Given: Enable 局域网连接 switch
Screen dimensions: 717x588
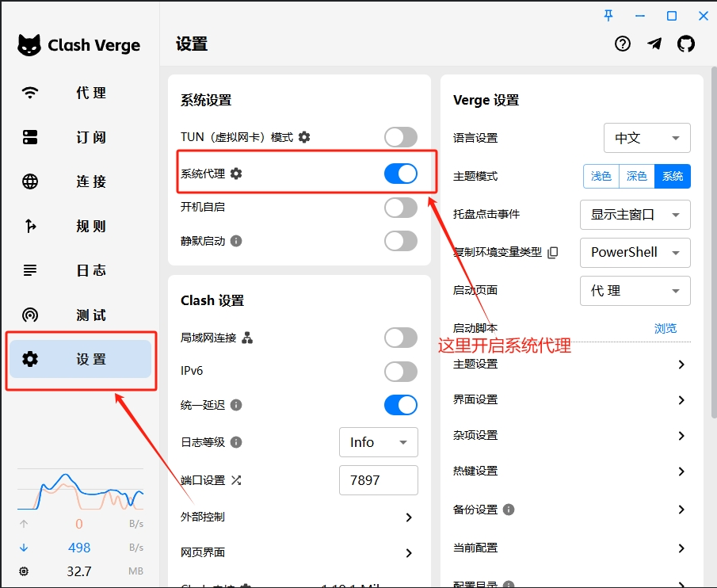Looking at the screenshot, I should pos(401,338).
